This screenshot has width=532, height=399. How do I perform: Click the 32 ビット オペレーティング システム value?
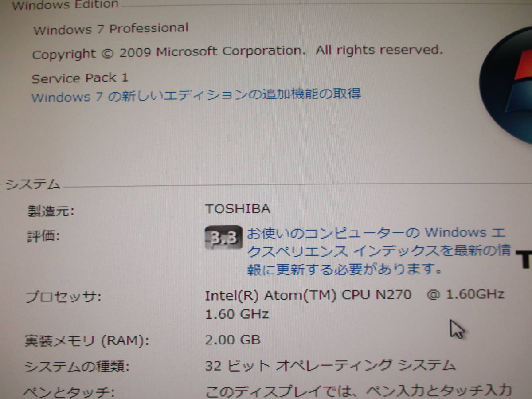[x=331, y=366]
